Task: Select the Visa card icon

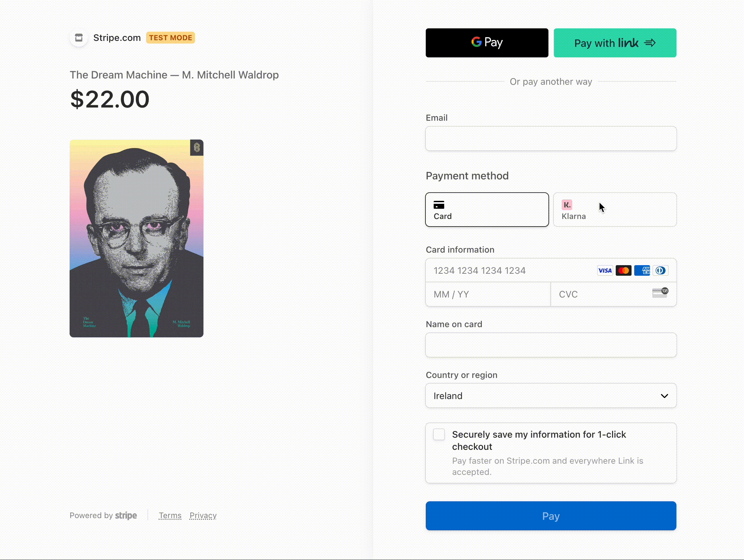Action: click(604, 270)
